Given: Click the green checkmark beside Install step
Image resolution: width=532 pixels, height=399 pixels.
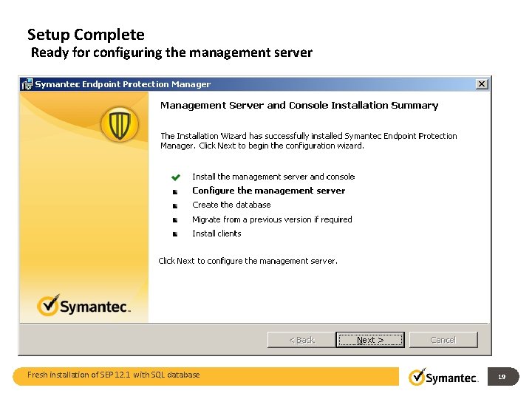Looking at the screenshot, I should click(176, 177).
